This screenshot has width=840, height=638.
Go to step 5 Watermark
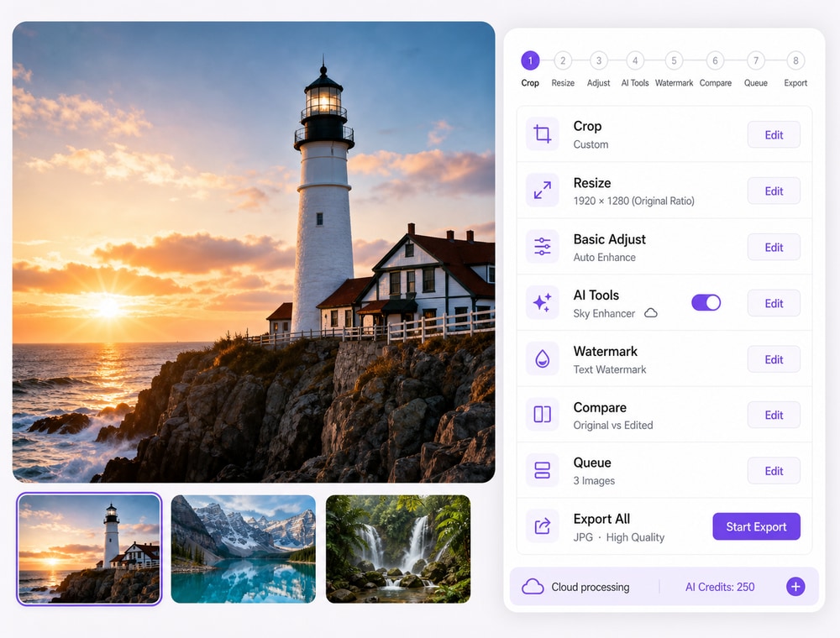pos(674,60)
